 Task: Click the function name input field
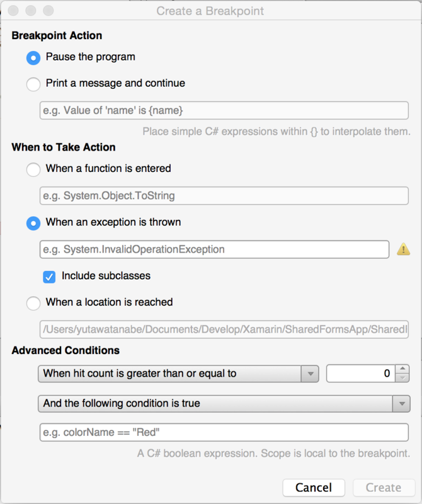pos(224,196)
